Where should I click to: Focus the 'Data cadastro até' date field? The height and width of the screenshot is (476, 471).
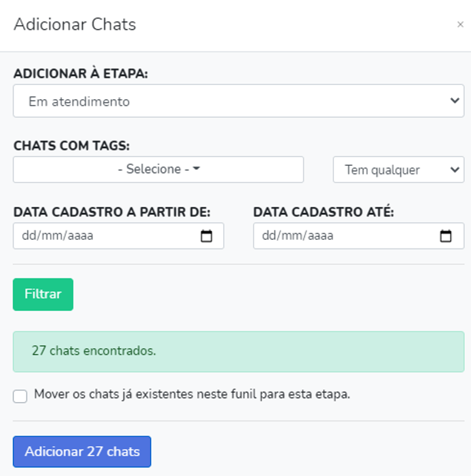pos(358,236)
